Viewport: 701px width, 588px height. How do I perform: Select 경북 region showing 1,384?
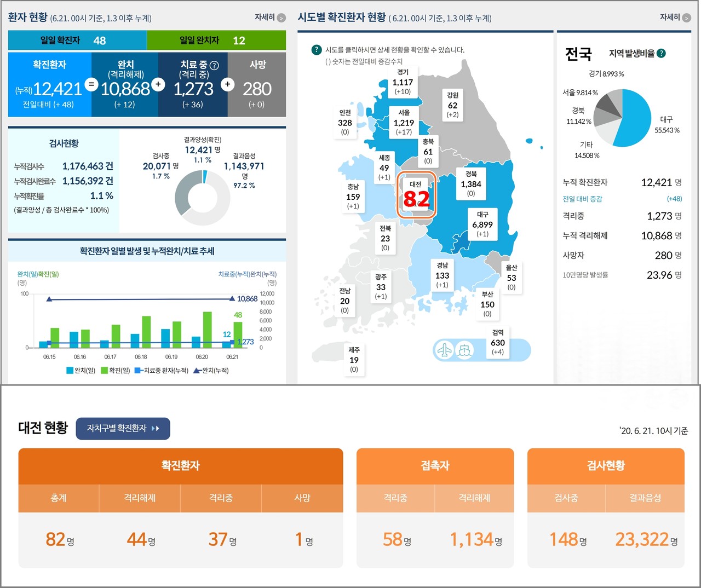click(x=471, y=184)
